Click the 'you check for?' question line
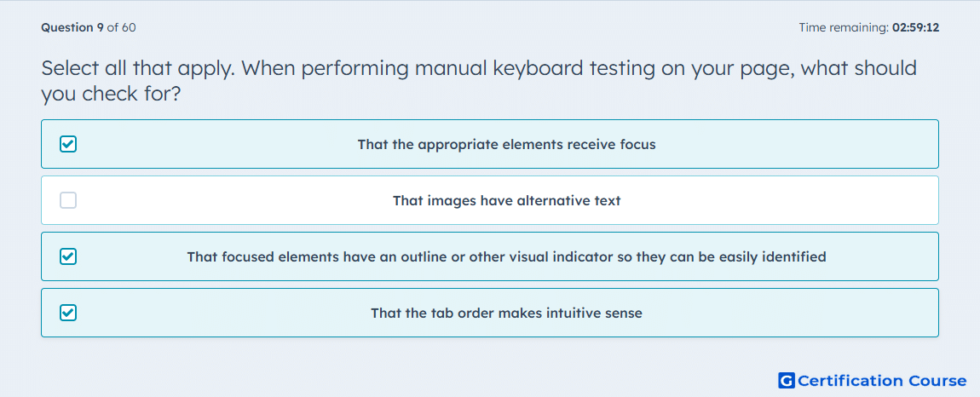The height and width of the screenshot is (397, 980). coord(111,94)
